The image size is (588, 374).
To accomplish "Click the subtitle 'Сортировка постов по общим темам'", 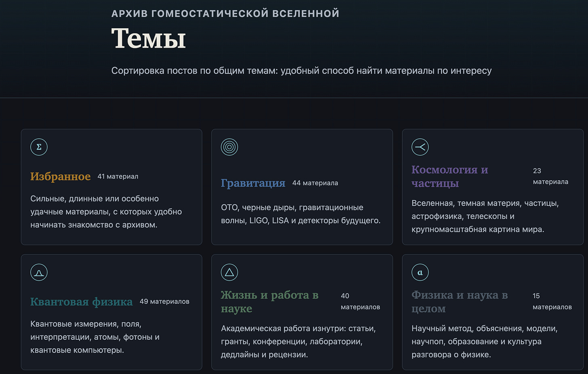I will (301, 71).
